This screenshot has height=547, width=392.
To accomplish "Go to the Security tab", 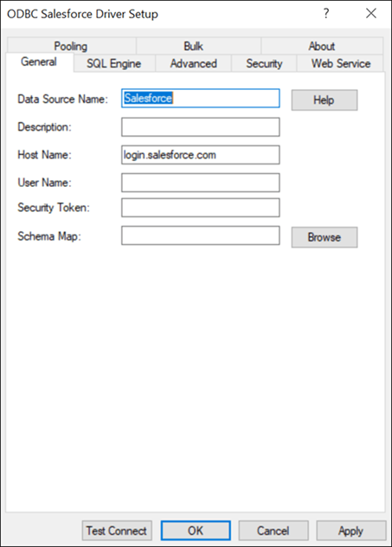I will [264, 63].
